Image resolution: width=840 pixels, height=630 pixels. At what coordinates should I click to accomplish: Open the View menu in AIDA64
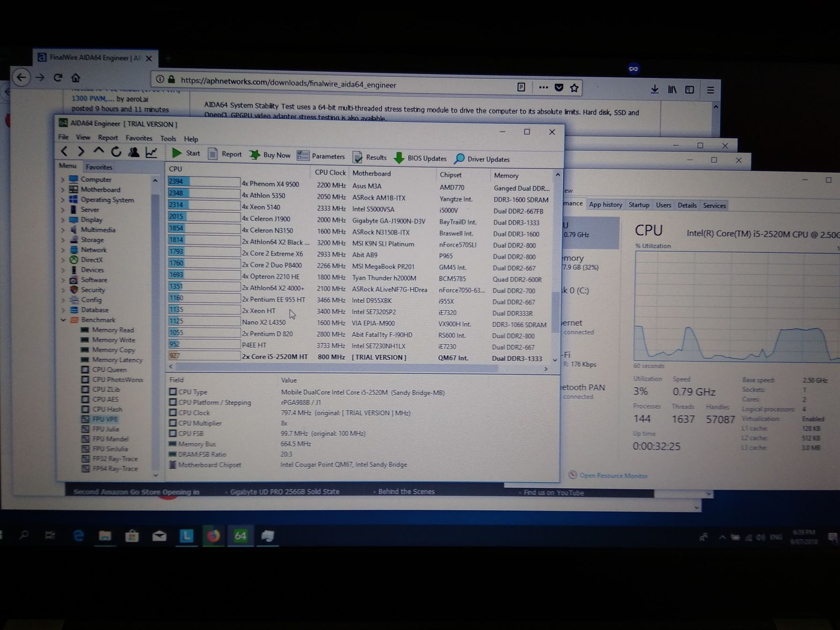coord(83,137)
